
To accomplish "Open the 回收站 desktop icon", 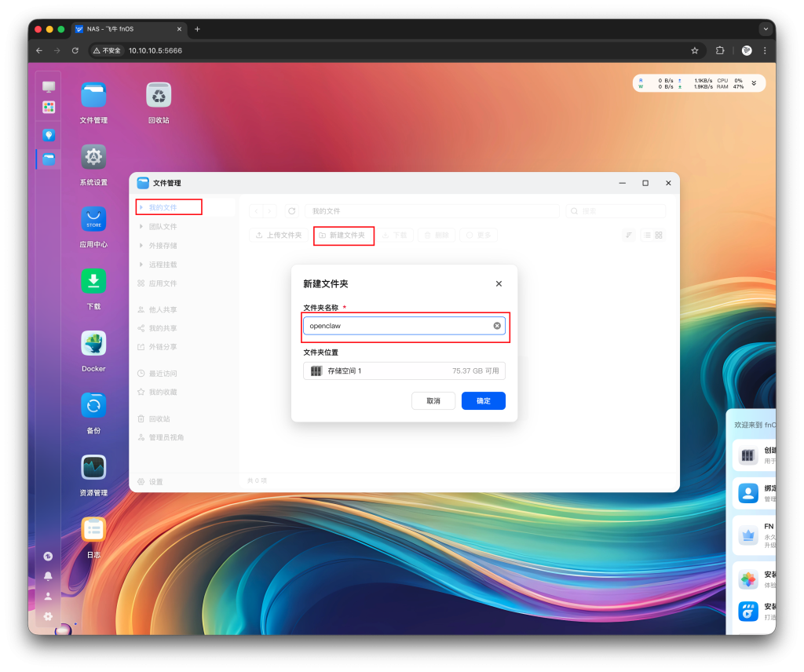I will [x=159, y=96].
